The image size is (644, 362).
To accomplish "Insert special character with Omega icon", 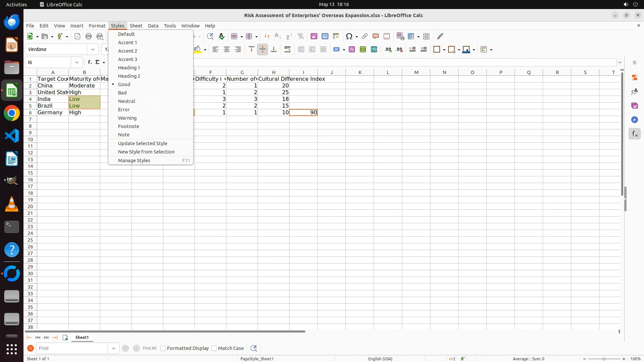I will tap(349, 36).
